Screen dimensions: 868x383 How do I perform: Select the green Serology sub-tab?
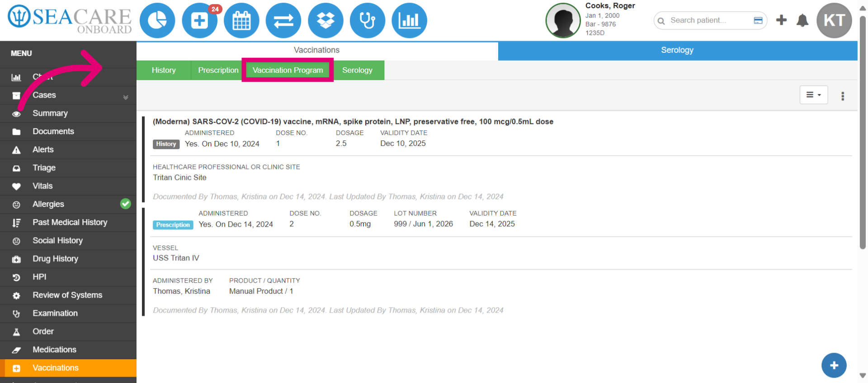pyautogui.click(x=357, y=70)
